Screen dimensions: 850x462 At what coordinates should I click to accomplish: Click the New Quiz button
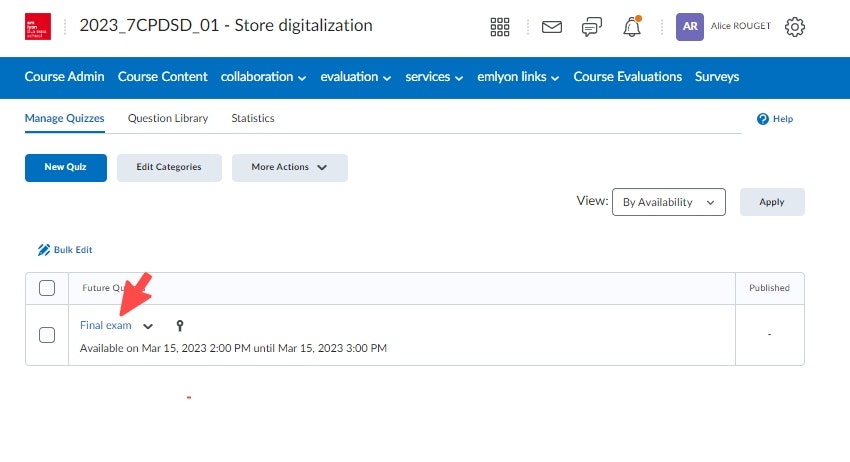65,167
